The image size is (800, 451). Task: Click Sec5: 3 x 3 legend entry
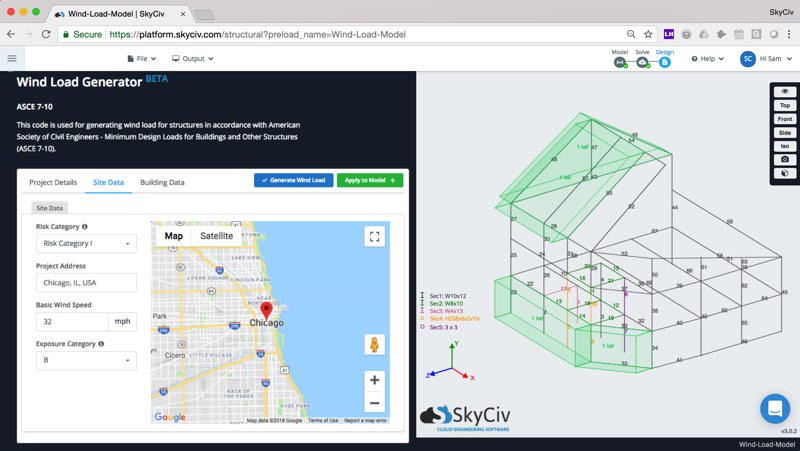point(439,327)
